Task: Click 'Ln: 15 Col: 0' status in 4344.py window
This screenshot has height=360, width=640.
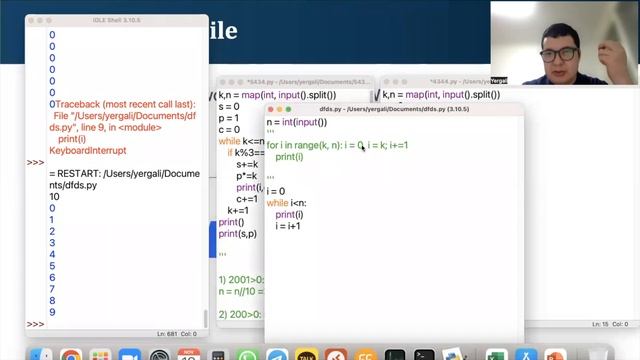Action: tap(610, 324)
